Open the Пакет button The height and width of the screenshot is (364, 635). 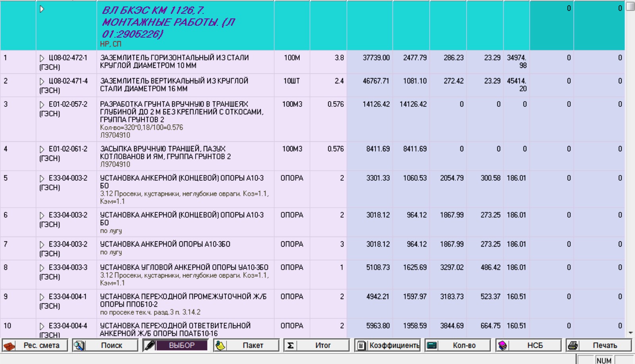[x=246, y=345]
